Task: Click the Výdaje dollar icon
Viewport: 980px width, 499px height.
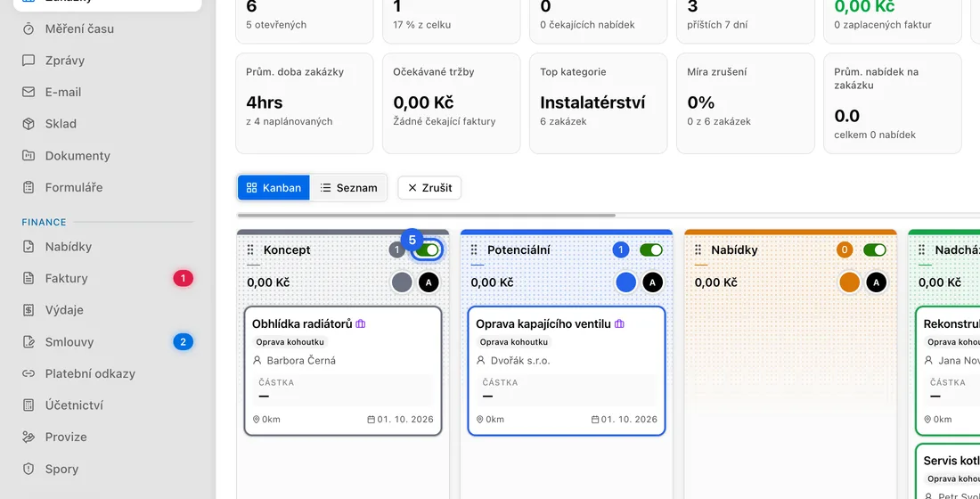Action: 29,309
